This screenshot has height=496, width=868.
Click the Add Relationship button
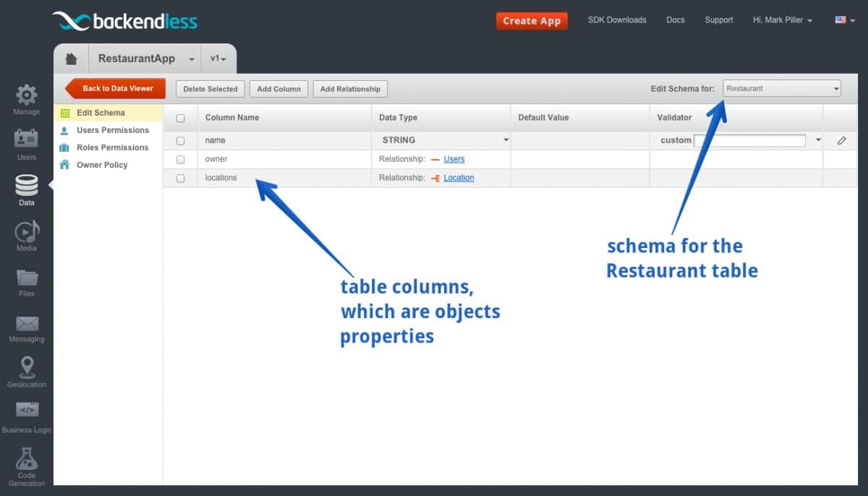350,89
